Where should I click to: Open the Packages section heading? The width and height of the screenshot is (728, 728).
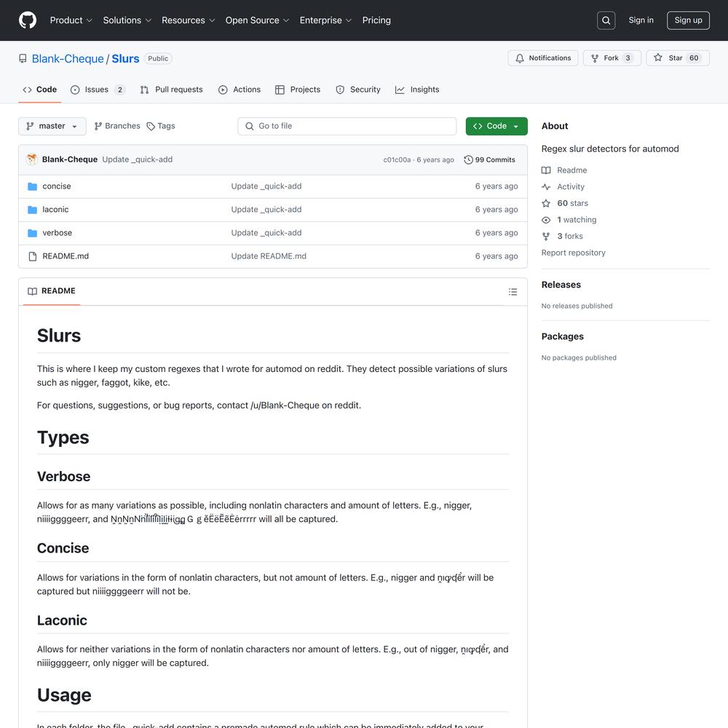562,336
